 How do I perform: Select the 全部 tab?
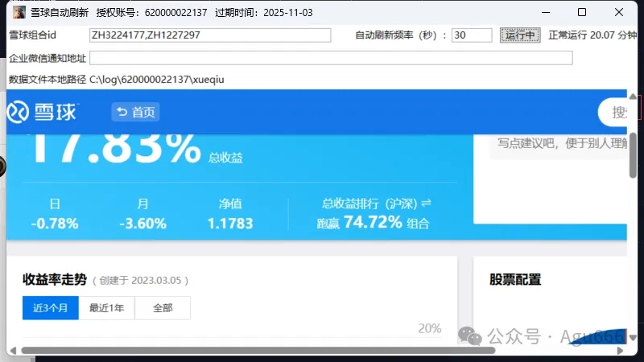click(x=163, y=308)
